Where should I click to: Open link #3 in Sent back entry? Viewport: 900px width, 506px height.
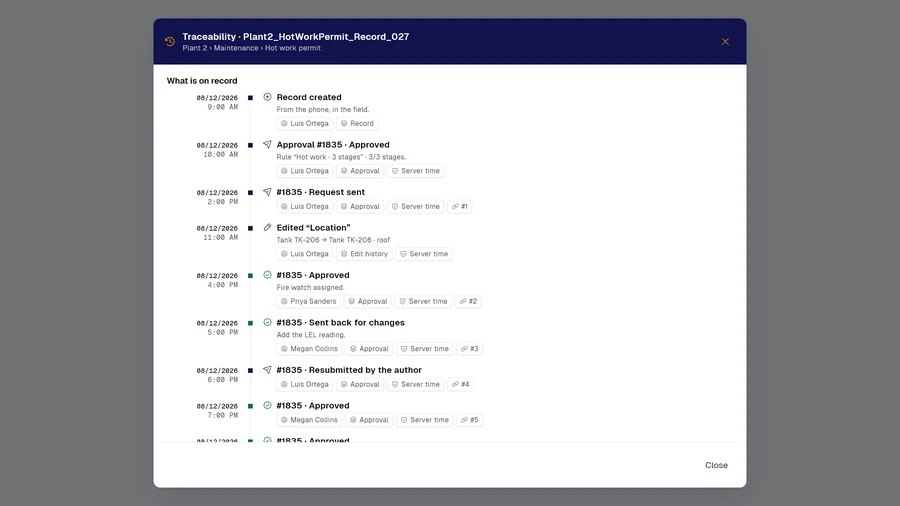click(x=470, y=349)
